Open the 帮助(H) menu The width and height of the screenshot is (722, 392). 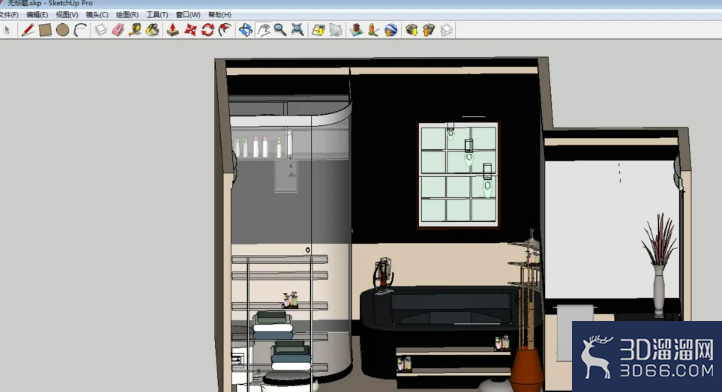pyautogui.click(x=220, y=15)
